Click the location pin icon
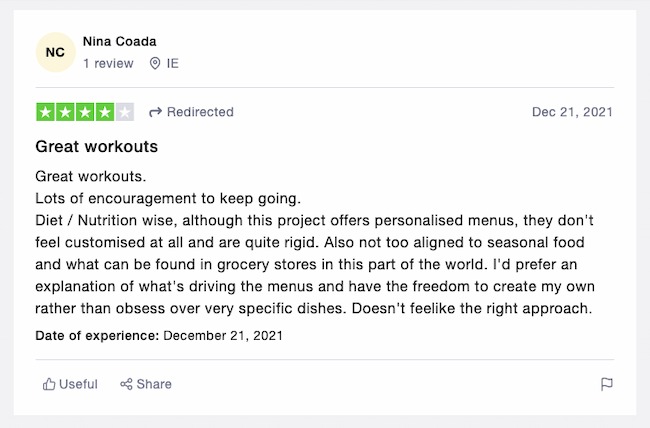The width and height of the screenshot is (650, 428). coord(155,63)
